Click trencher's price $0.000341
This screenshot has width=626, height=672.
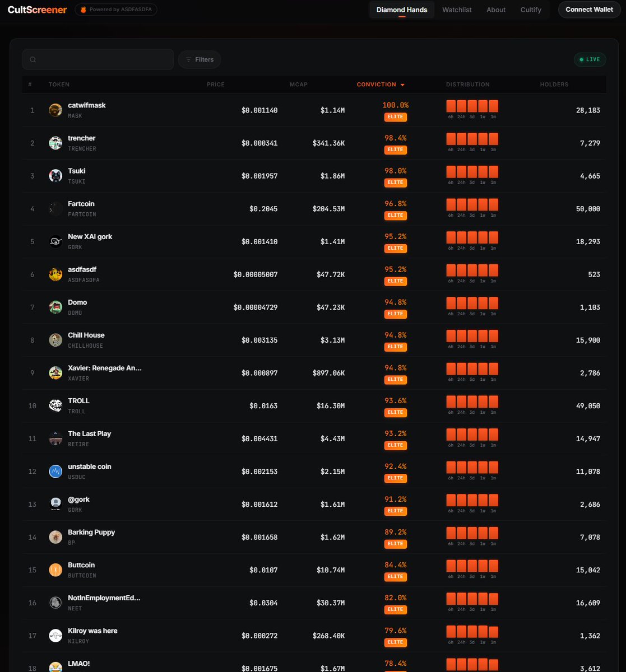(x=259, y=143)
